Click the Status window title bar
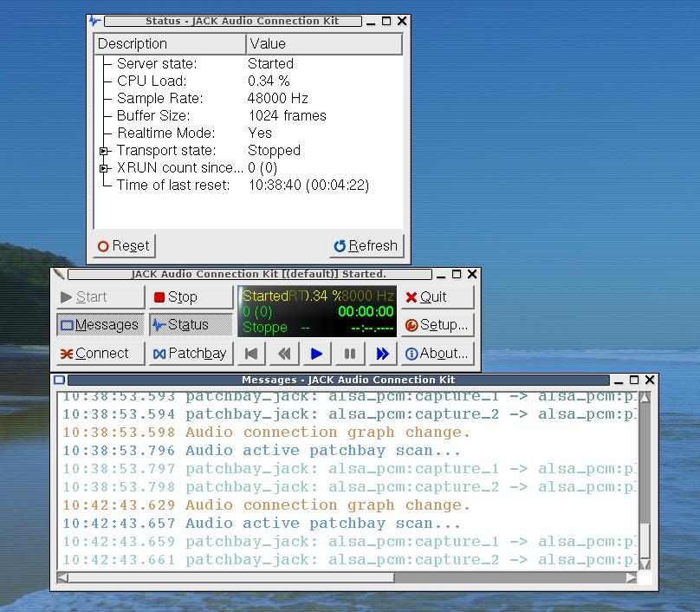 [233, 21]
